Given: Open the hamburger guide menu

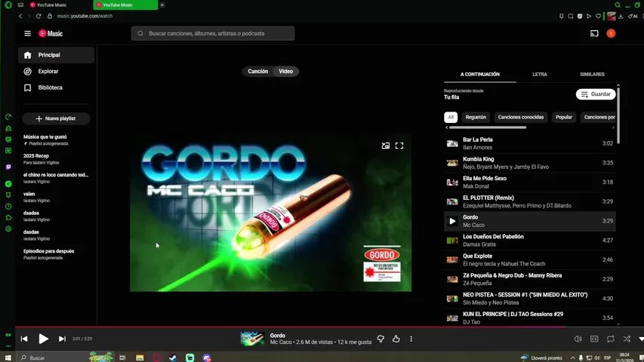Looking at the screenshot, I should (27, 34).
